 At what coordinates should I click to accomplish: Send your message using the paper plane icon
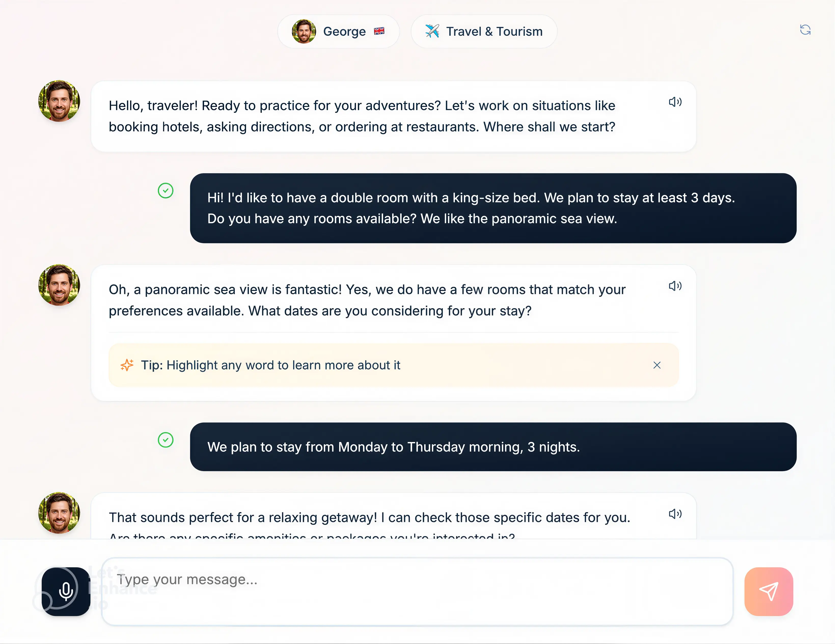coord(769,591)
